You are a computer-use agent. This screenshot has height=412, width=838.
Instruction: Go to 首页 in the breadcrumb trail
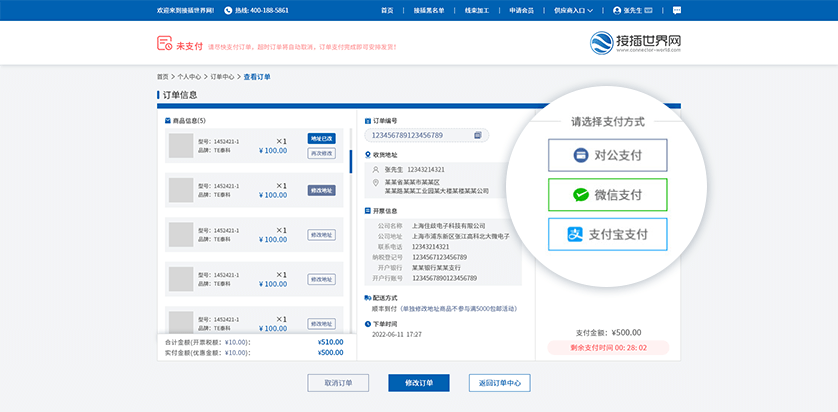point(162,77)
